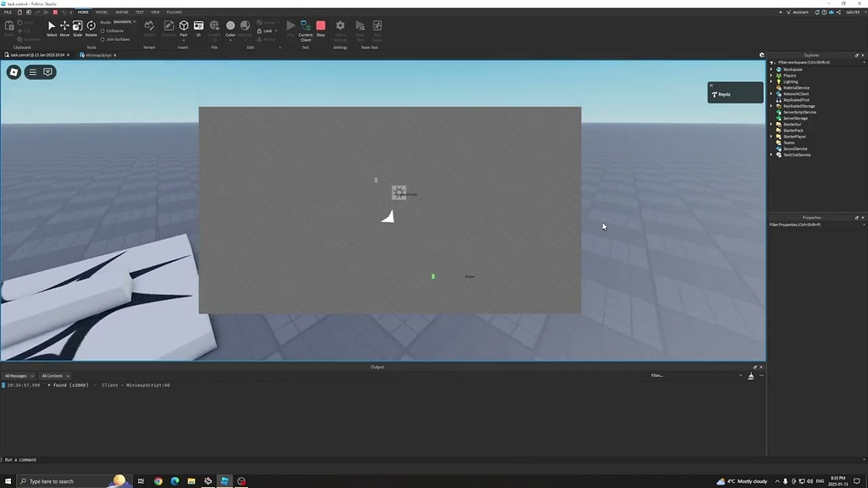This screenshot has height=488, width=868.
Task: Open the Material color editor
Action: pyautogui.click(x=244, y=26)
